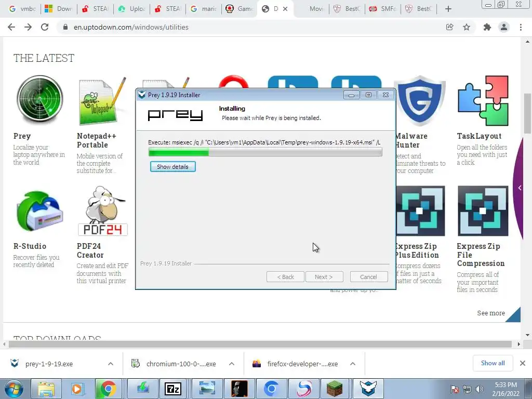Switch to the Game tab
The width and height of the screenshot is (532, 399).
(x=240, y=9)
